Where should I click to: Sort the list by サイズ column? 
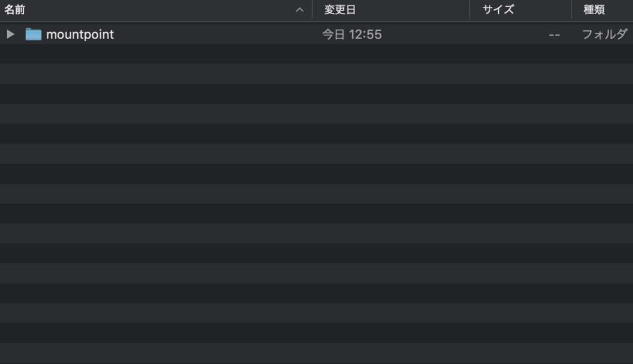(x=498, y=10)
